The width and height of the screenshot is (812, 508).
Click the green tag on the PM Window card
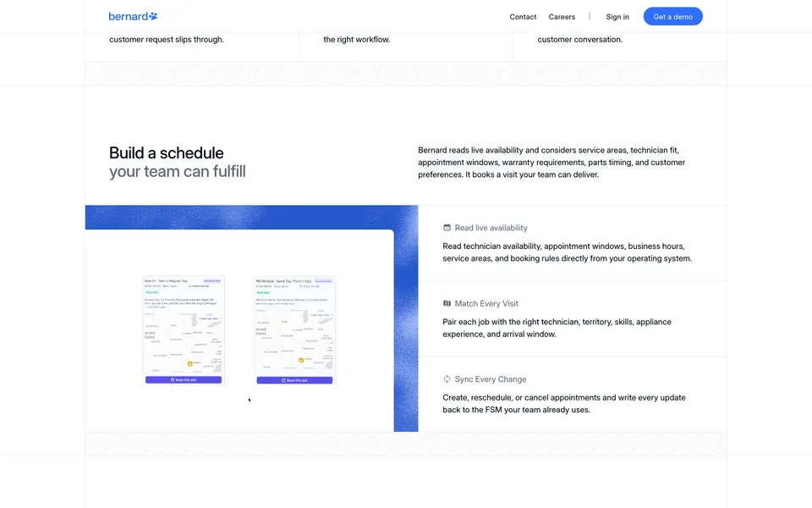click(x=263, y=292)
